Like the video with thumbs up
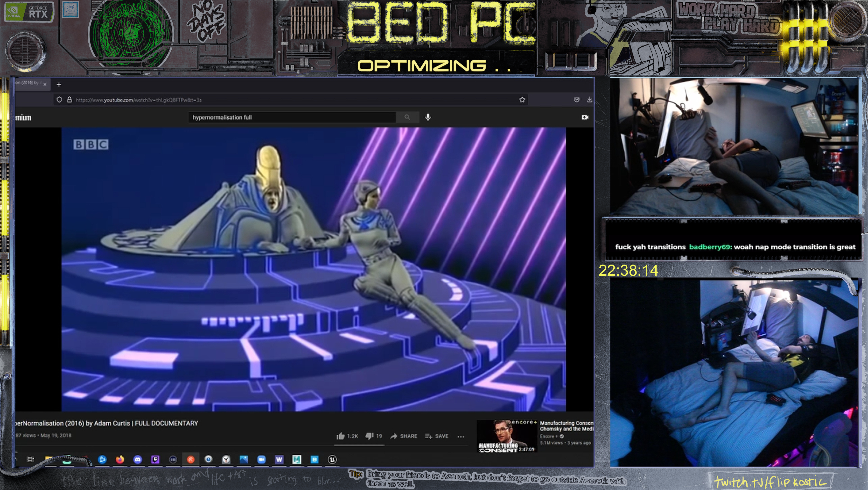The width and height of the screenshot is (868, 490). [341, 436]
